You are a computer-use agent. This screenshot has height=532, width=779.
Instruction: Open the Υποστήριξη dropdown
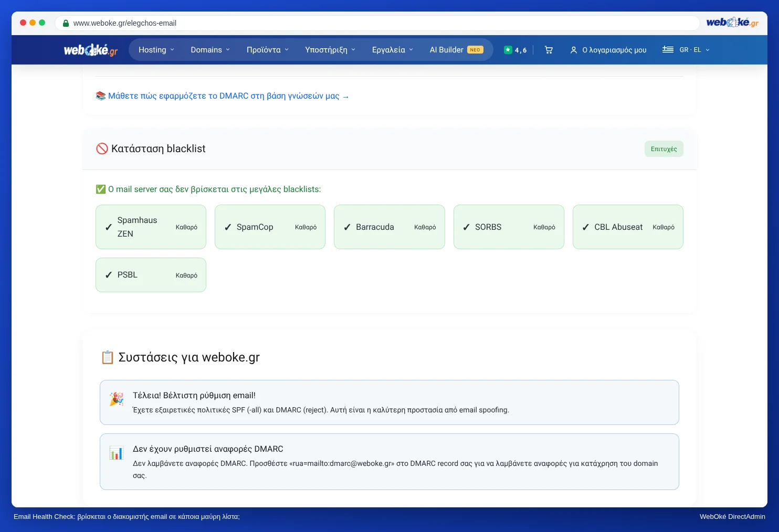[x=330, y=50]
